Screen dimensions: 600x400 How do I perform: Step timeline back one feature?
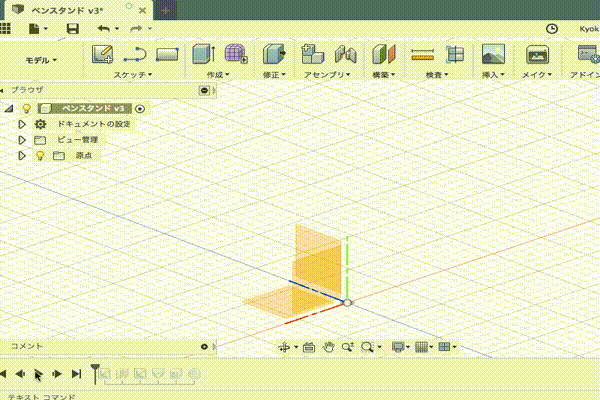[x=20, y=374]
